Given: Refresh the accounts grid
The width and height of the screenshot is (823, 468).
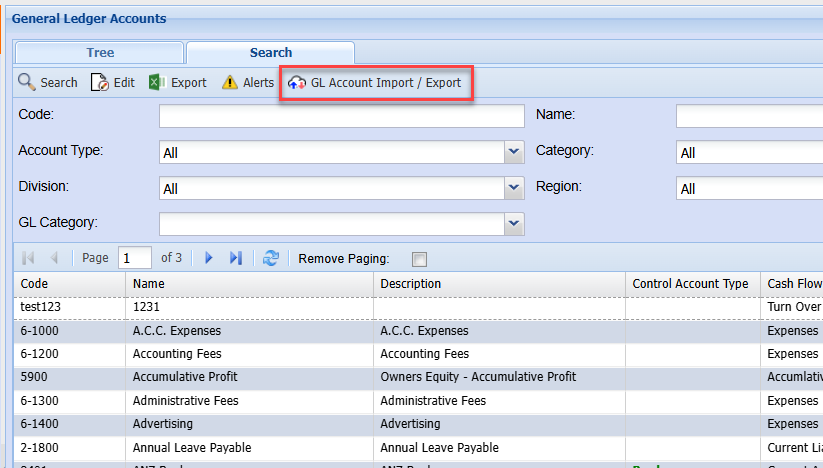Looking at the screenshot, I should click(x=271, y=258).
